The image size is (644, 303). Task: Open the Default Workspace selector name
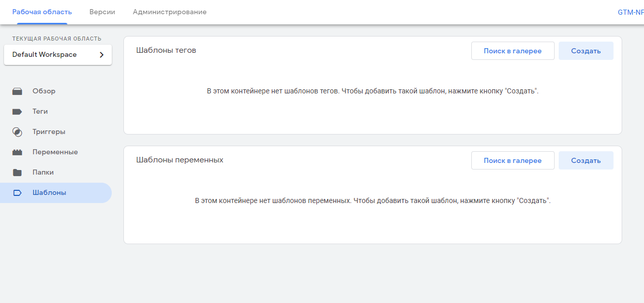coord(45,55)
